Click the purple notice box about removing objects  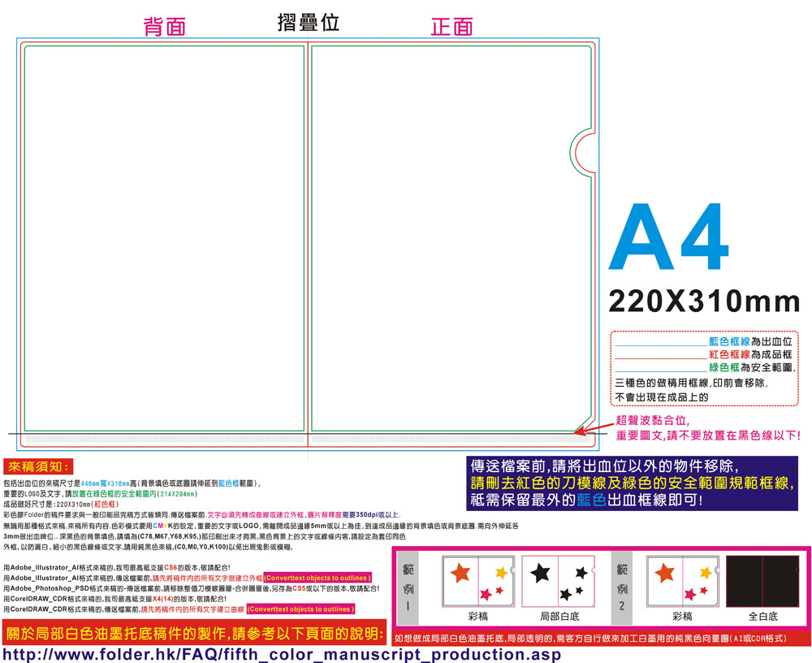pyautogui.click(x=632, y=483)
